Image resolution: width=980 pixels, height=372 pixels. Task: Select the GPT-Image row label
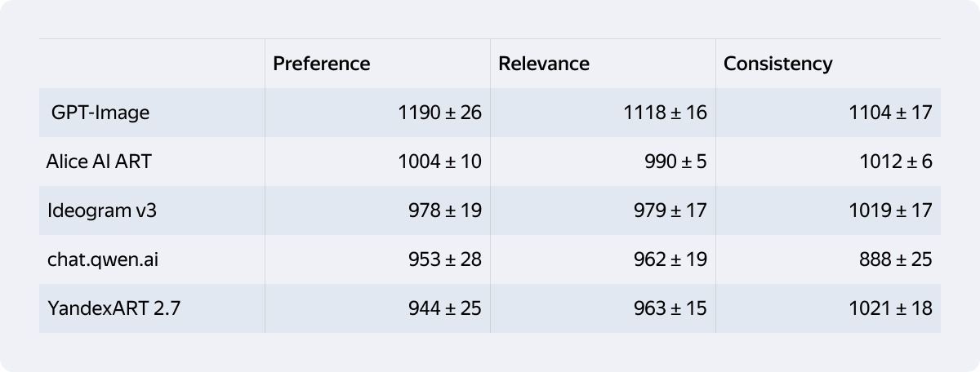[100, 113]
